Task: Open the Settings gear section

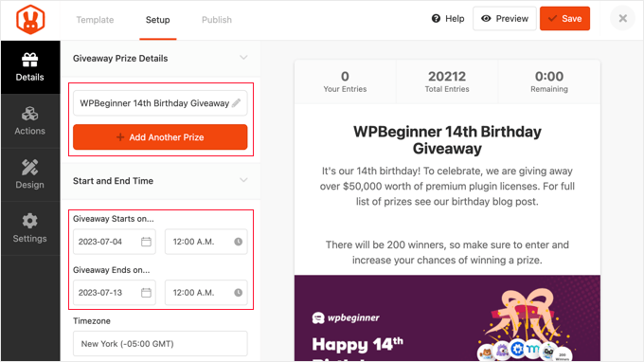Action: click(30, 228)
